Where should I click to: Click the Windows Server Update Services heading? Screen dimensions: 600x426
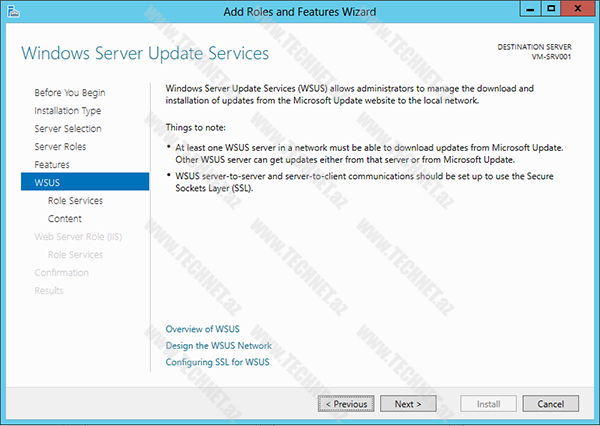tap(145, 53)
